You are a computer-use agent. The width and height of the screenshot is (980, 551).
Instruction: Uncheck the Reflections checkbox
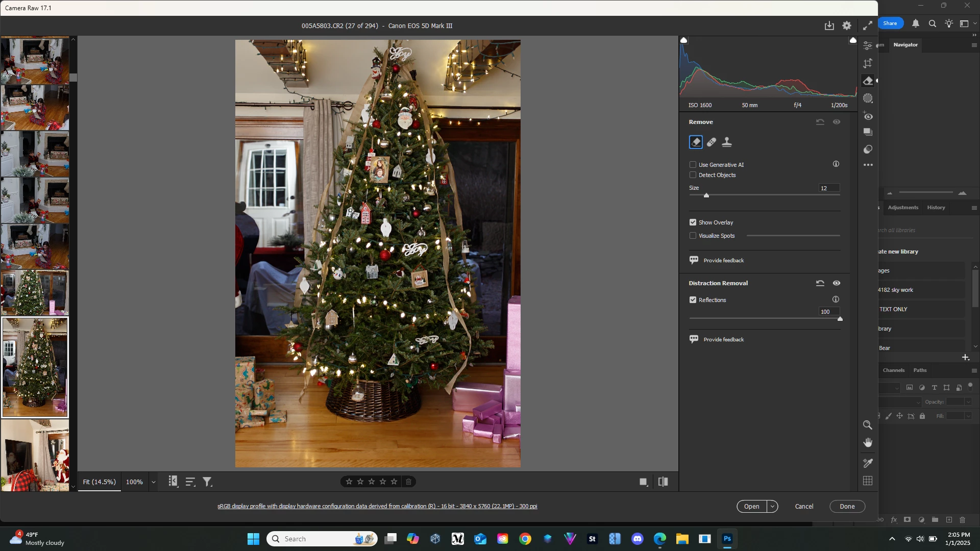click(x=693, y=300)
